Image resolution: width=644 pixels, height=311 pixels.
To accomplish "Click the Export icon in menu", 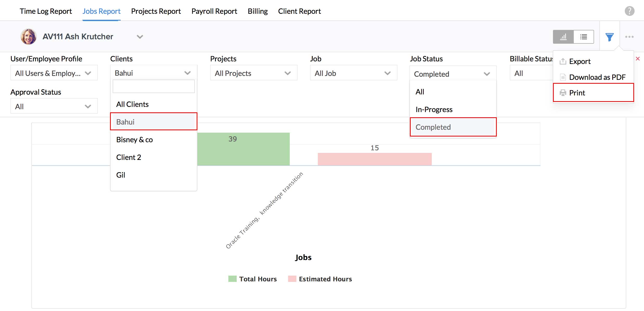I will [x=563, y=61].
